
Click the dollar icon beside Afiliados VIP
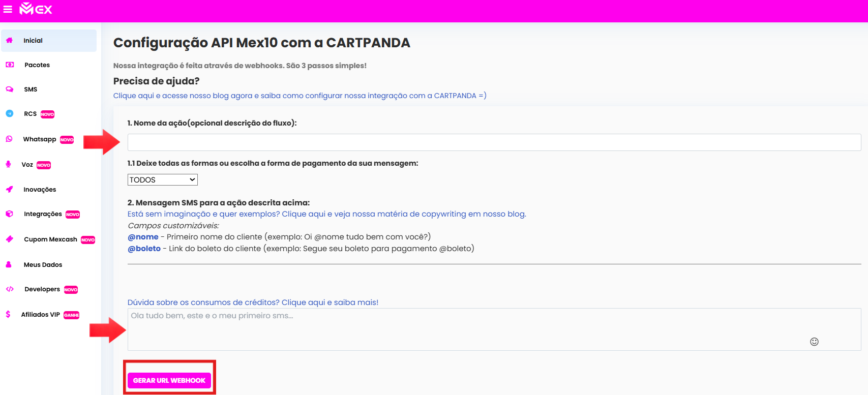pos(8,314)
